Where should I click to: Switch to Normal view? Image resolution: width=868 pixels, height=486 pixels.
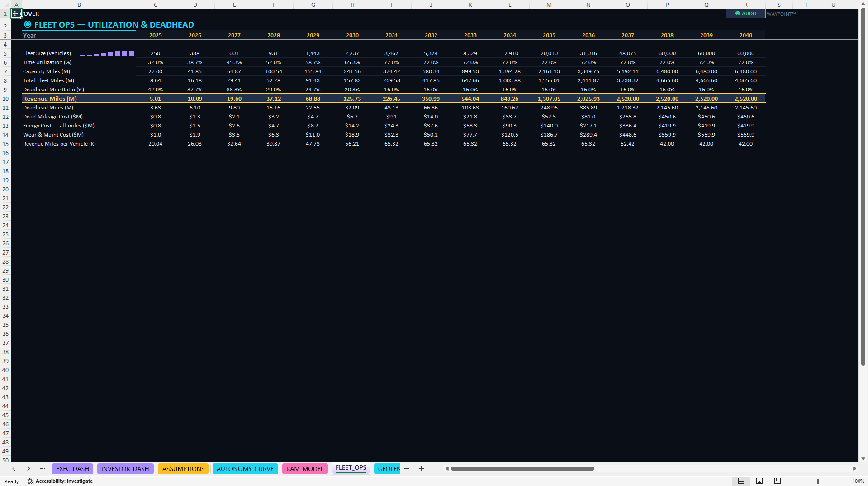click(741, 481)
